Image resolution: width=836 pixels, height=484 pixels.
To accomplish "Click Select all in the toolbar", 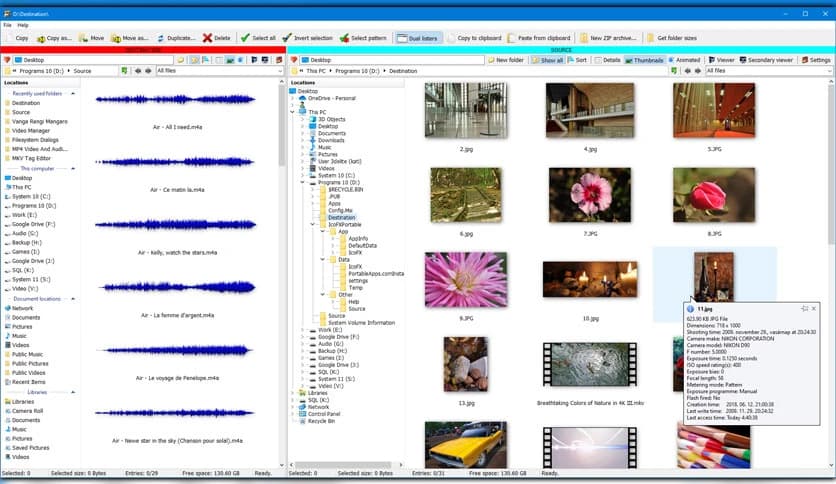I will click(258, 38).
